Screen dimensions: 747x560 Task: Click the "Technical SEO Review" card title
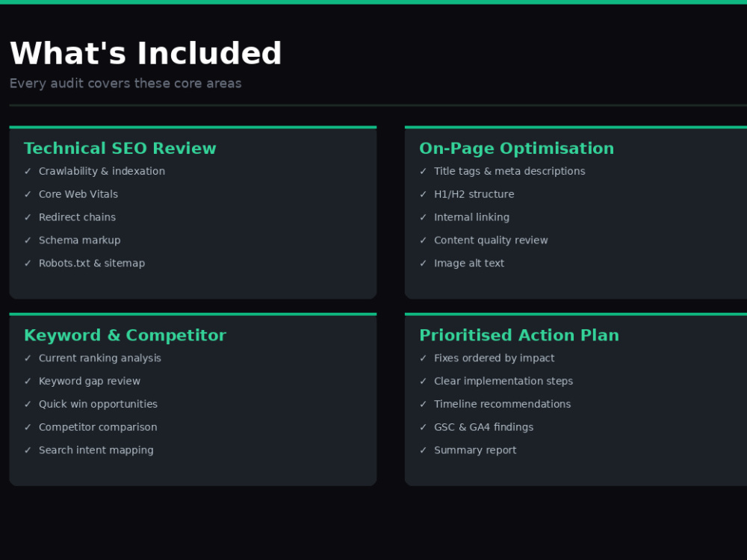click(120, 148)
